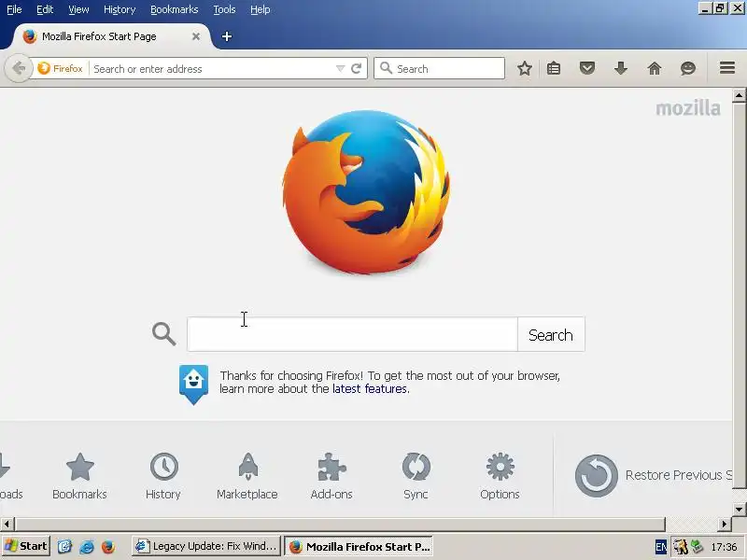Click the 17:36 clock in system tray
Image resolution: width=747 pixels, height=560 pixels.
(724, 547)
